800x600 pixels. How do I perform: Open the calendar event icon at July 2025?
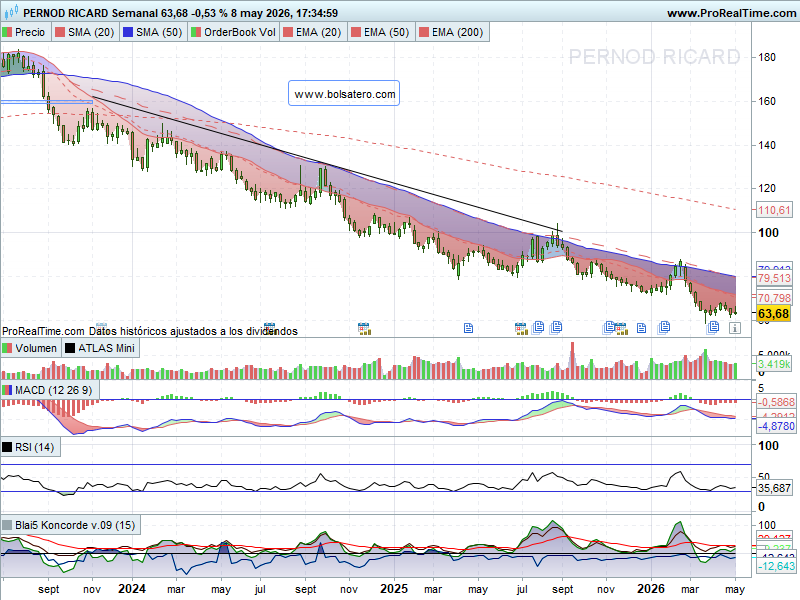(521, 329)
